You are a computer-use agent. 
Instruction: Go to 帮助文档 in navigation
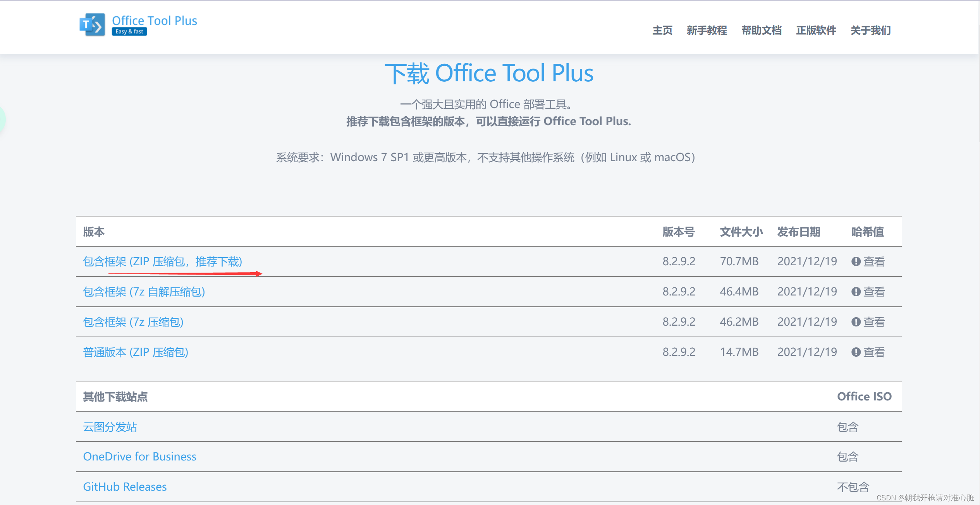click(761, 30)
